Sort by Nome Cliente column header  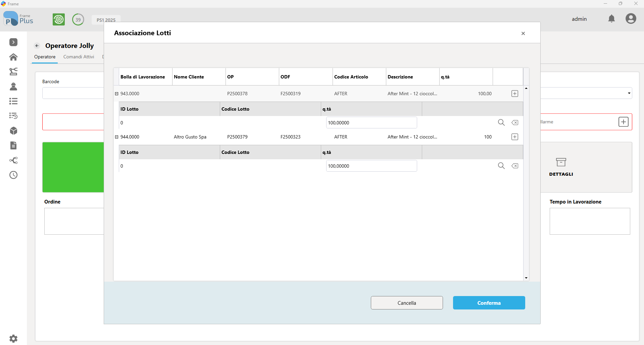pyautogui.click(x=199, y=77)
